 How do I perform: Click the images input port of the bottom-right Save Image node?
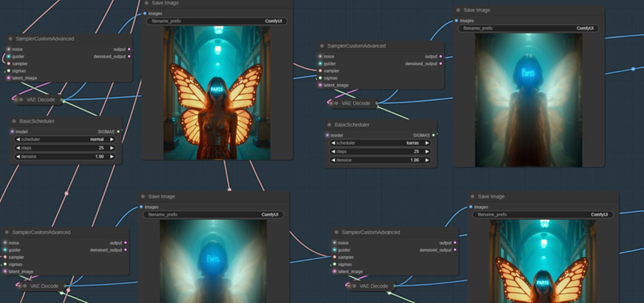pos(471,207)
